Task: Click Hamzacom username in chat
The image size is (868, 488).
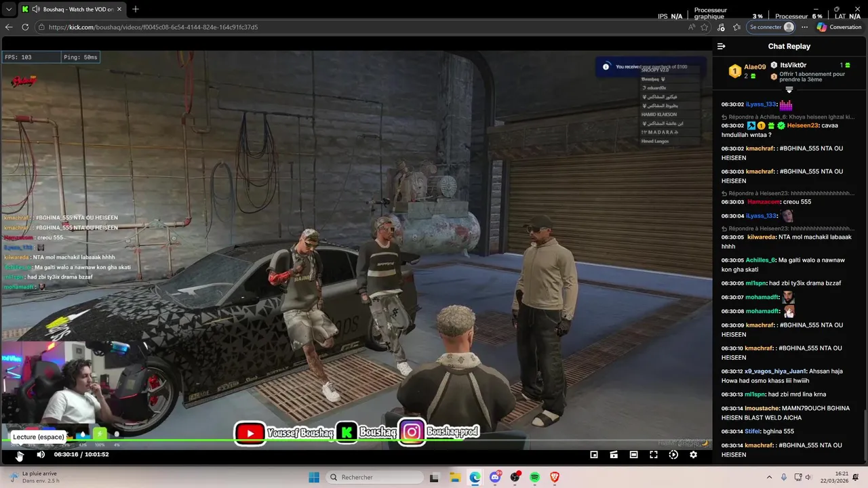Action: [763, 202]
